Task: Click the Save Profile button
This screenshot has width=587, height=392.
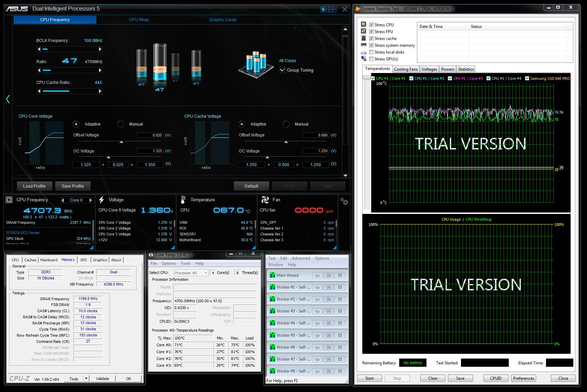Action: click(x=73, y=186)
